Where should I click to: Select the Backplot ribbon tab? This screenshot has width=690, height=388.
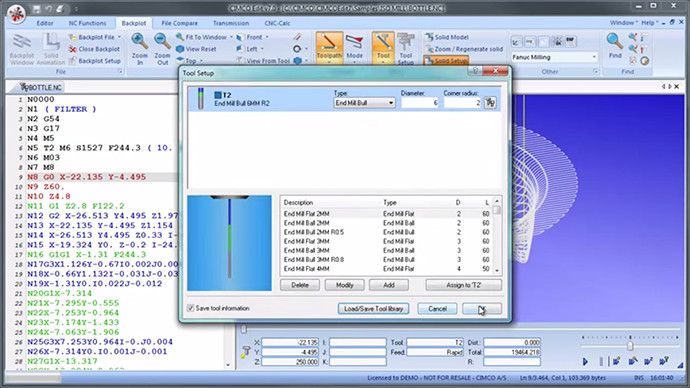pyautogui.click(x=134, y=23)
